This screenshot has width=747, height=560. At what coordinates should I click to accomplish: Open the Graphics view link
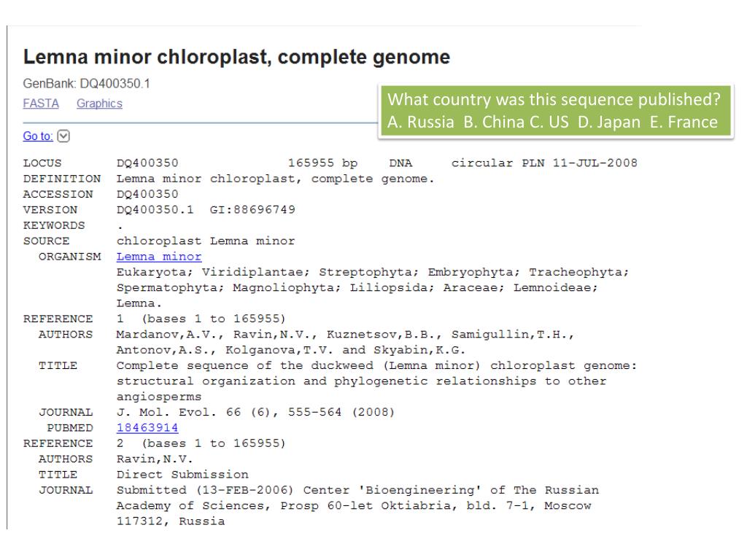pyautogui.click(x=99, y=104)
